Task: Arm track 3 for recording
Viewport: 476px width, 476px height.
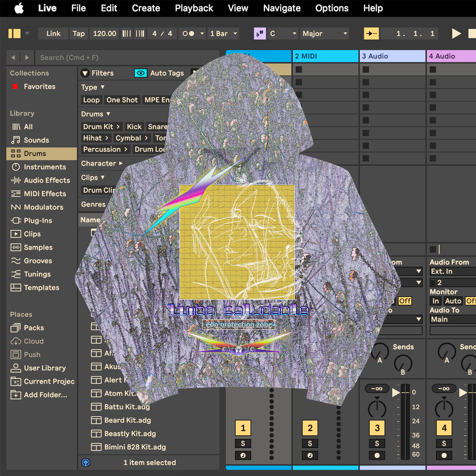Action: [x=377, y=455]
